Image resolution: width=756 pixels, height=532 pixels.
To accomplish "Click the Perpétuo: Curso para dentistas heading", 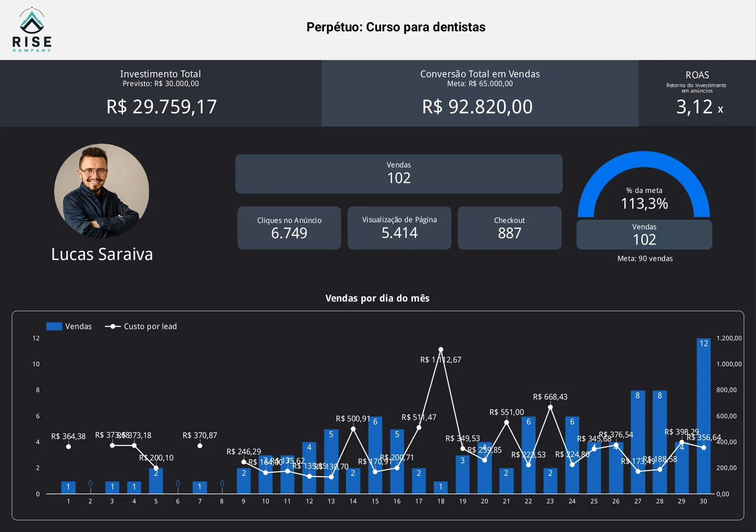I will (x=395, y=27).
